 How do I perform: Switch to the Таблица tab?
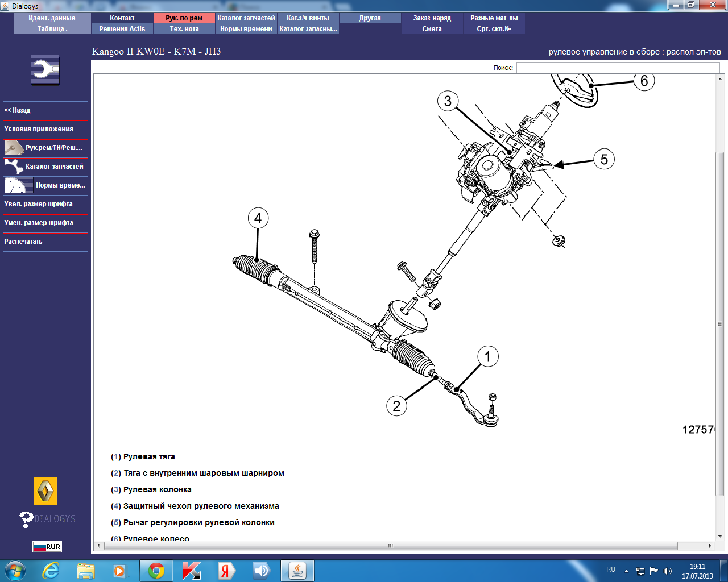click(52, 29)
